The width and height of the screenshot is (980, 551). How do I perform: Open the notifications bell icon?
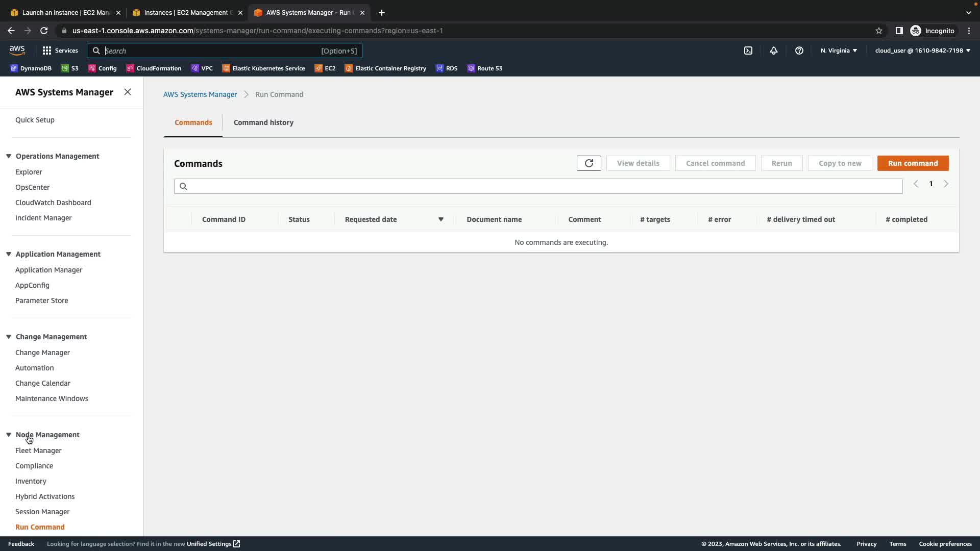pyautogui.click(x=773, y=51)
